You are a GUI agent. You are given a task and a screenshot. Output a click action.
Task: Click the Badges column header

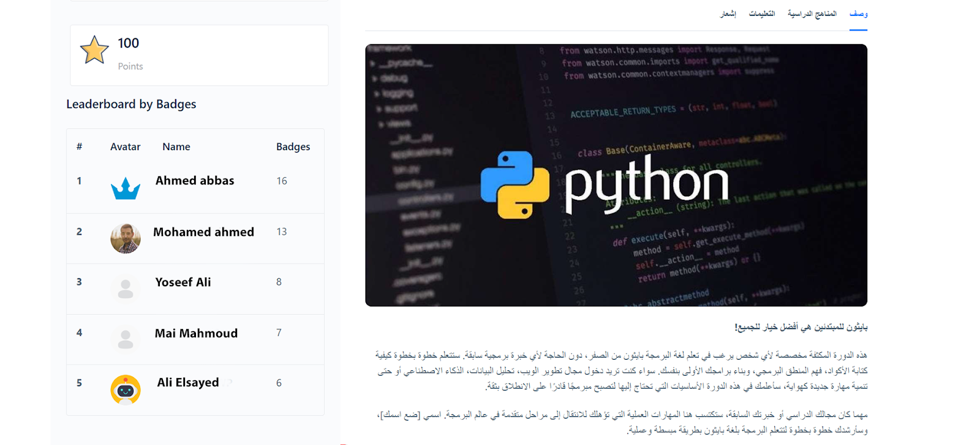click(x=293, y=146)
